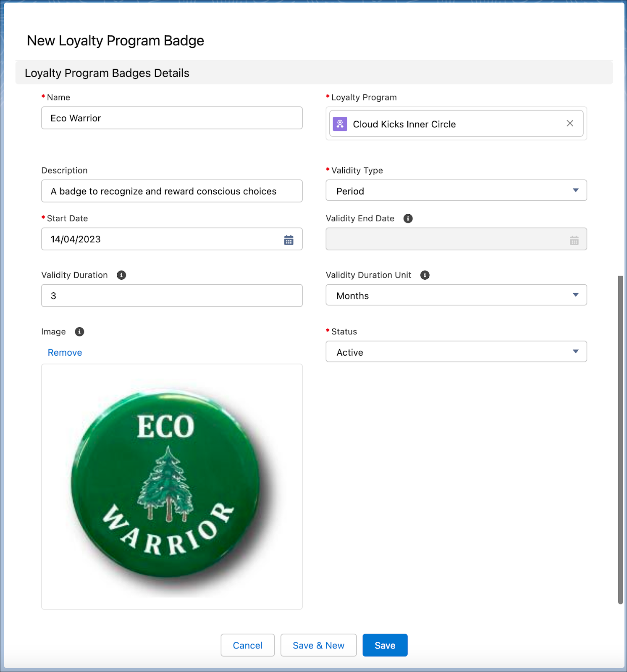Click the Cancel button
627x672 pixels.
pos(248,645)
